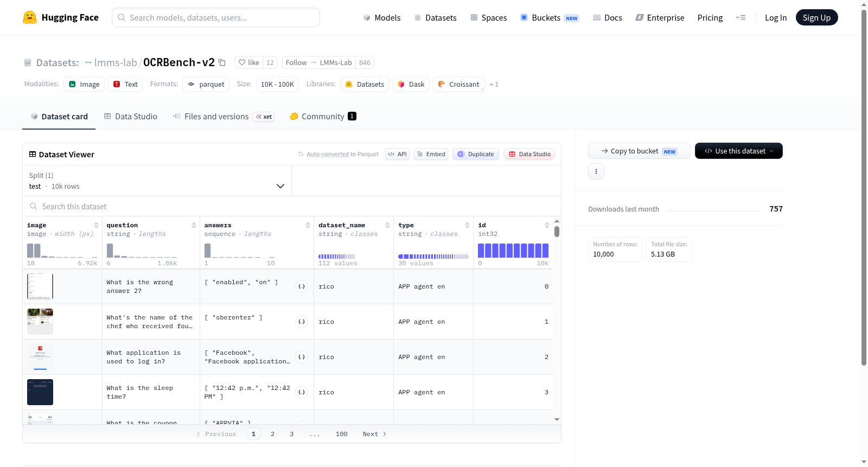Image resolution: width=868 pixels, height=467 pixels.
Task: Expand JSON view for "enabled" answers row
Action: 302,286
